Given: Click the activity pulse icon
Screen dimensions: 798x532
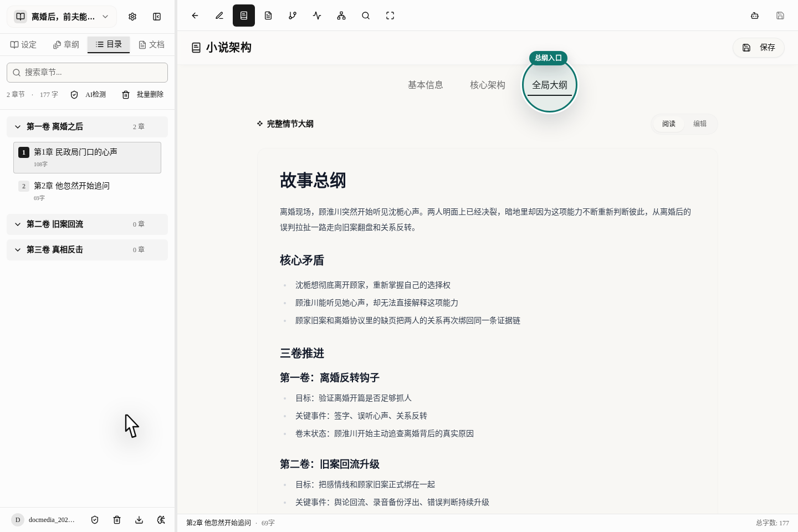Looking at the screenshot, I should tap(317, 16).
